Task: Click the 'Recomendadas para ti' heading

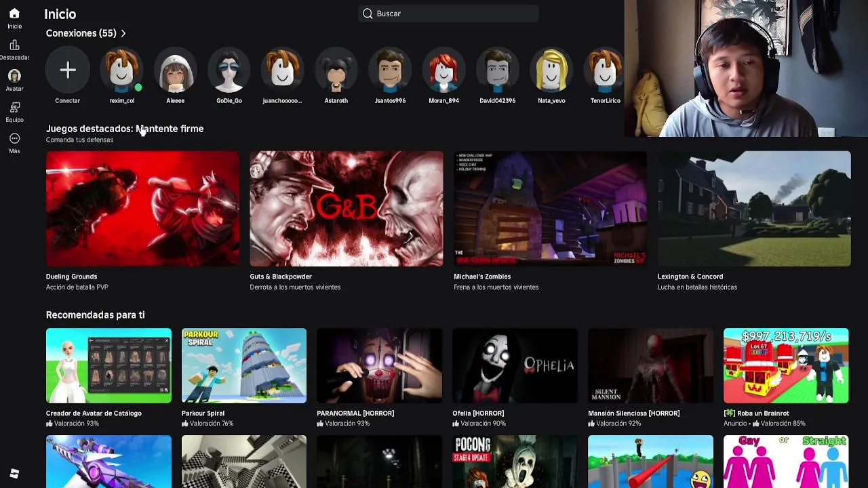Action: [x=96, y=315]
